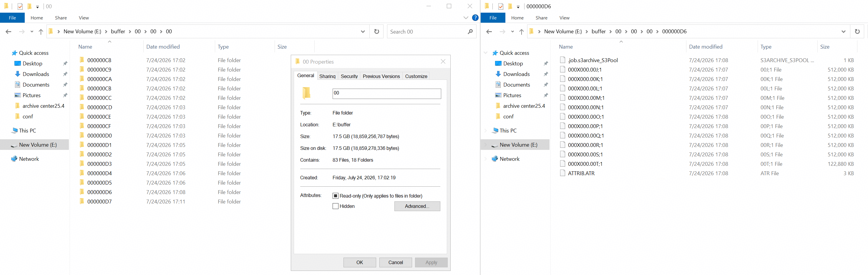Close the 00 Properties dialog
This screenshot has width=868, height=275.
443,61
